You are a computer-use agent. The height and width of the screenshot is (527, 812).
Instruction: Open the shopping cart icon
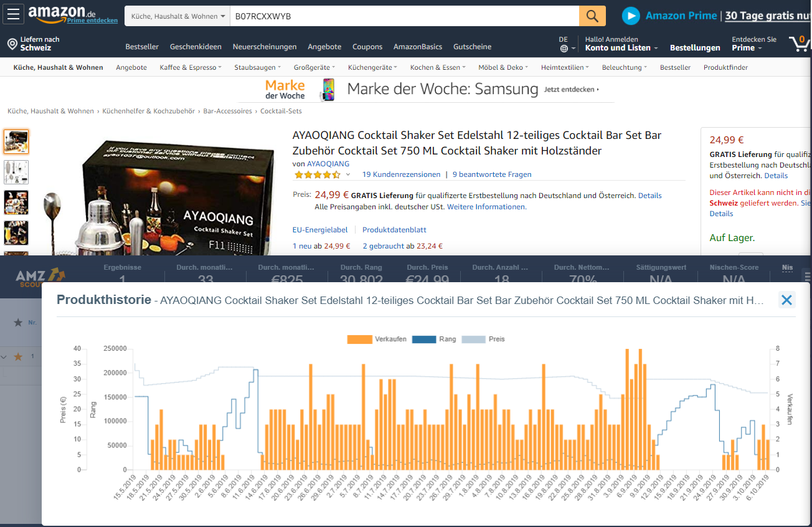[800, 43]
